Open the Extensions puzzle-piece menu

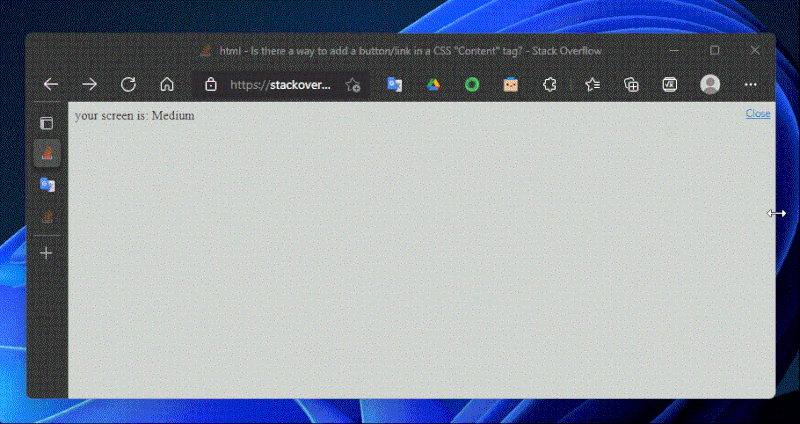point(549,85)
